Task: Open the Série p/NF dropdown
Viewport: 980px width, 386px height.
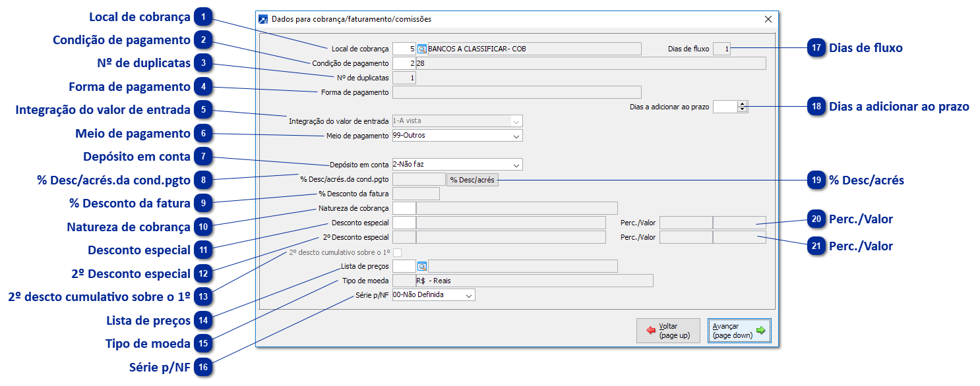Action: click(468, 296)
